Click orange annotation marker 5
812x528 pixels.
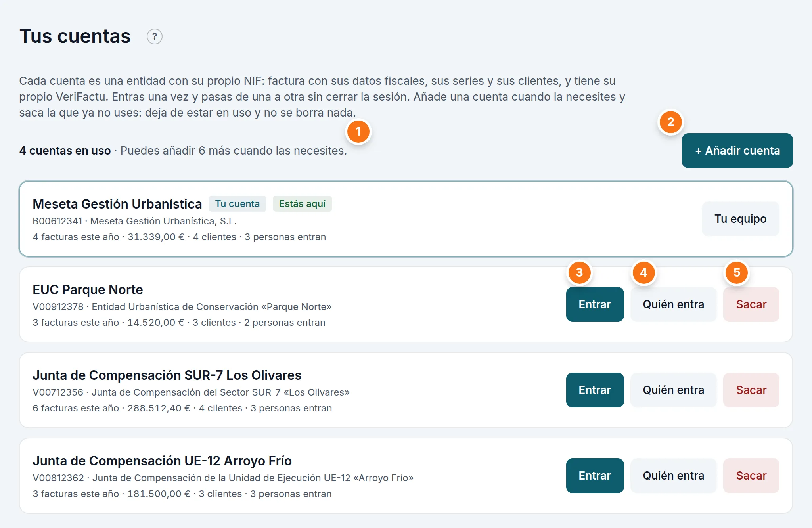pos(737,273)
